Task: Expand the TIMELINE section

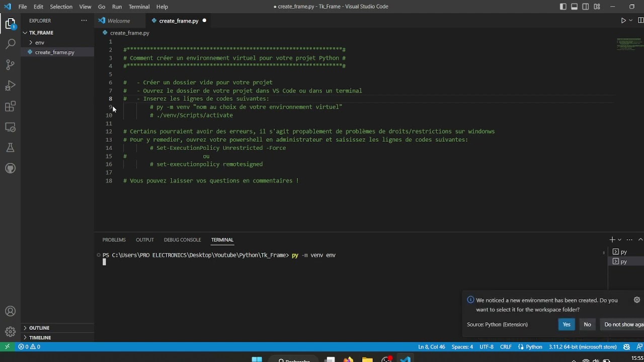Action: pyautogui.click(x=57, y=337)
